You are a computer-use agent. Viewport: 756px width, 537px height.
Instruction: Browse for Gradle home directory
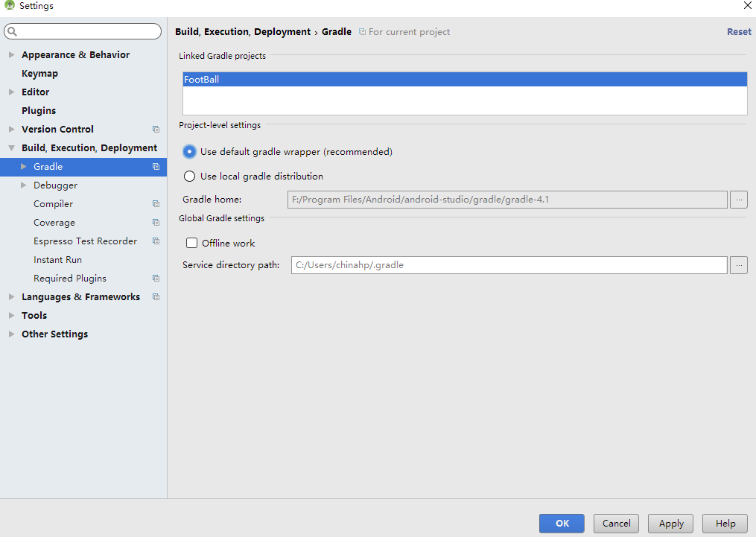(739, 200)
